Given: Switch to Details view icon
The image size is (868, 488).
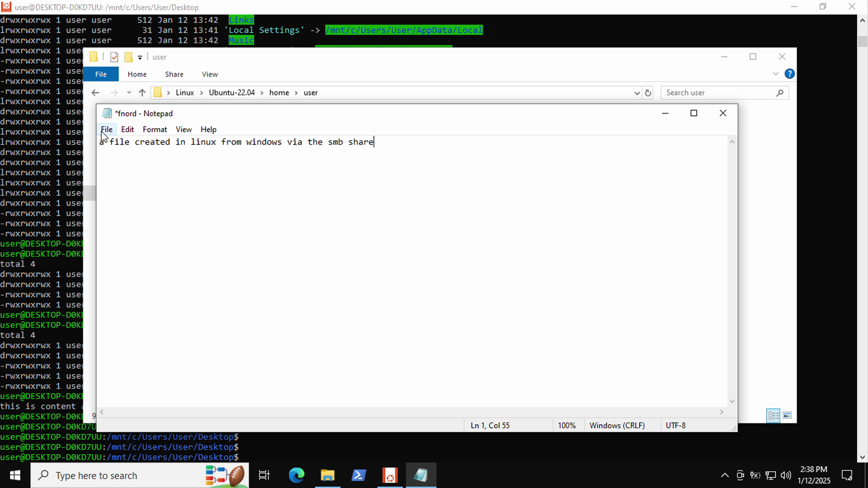Looking at the screenshot, I should click(773, 415).
